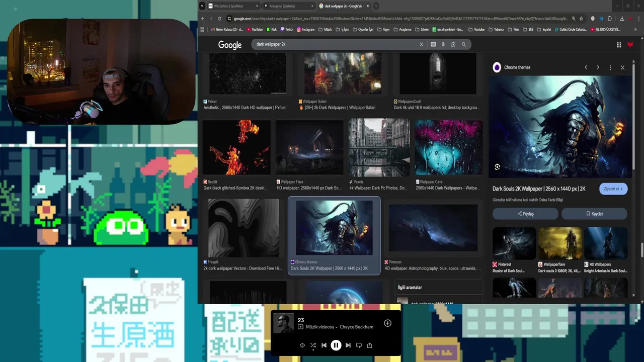Open Wallpaper Cave pink teal thumbnail
The width and height of the screenshot is (644, 362).
(448, 147)
